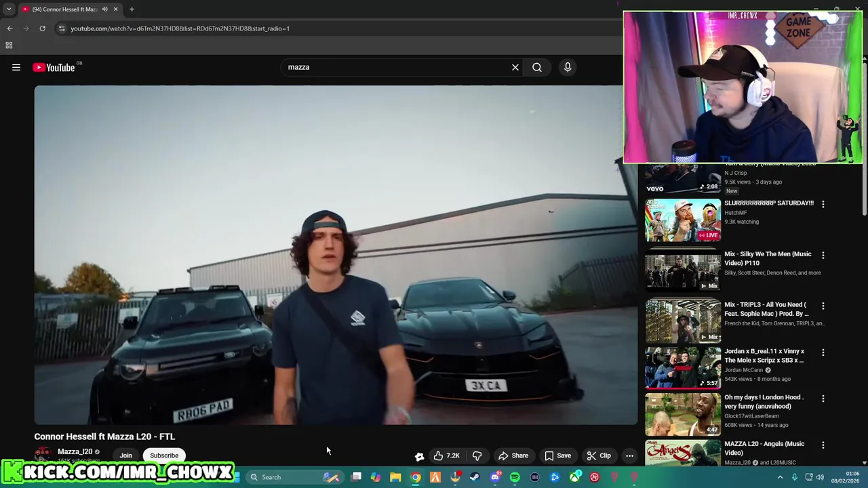Reload the YouTube page
The width and height of the screenshot is (868, 488).
pyautogui.click(x=42, y=28)
